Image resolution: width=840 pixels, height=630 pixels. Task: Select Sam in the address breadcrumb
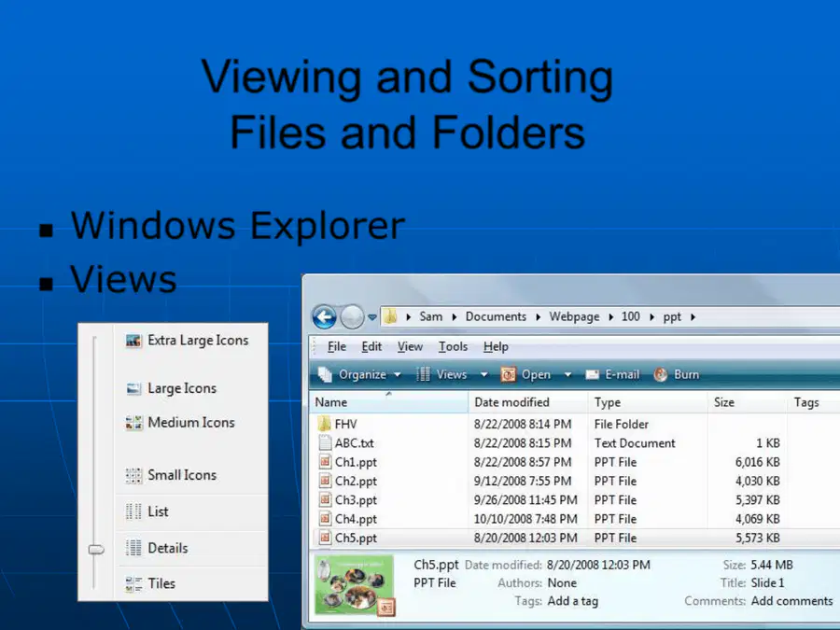tap(430, 316)
